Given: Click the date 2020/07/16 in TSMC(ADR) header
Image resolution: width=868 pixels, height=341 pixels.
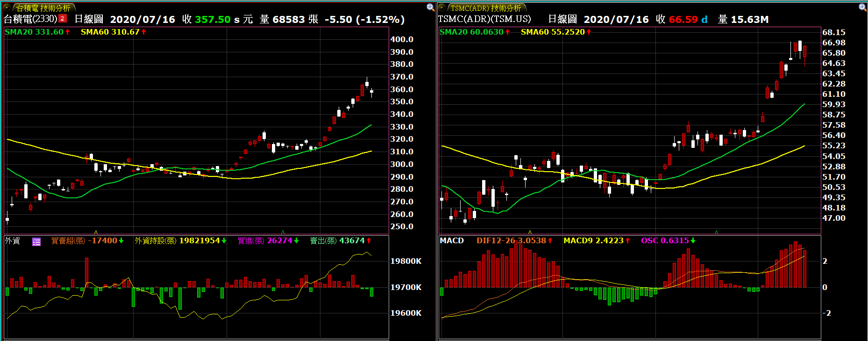Looking at the screenshot, I should coord(616,20).
